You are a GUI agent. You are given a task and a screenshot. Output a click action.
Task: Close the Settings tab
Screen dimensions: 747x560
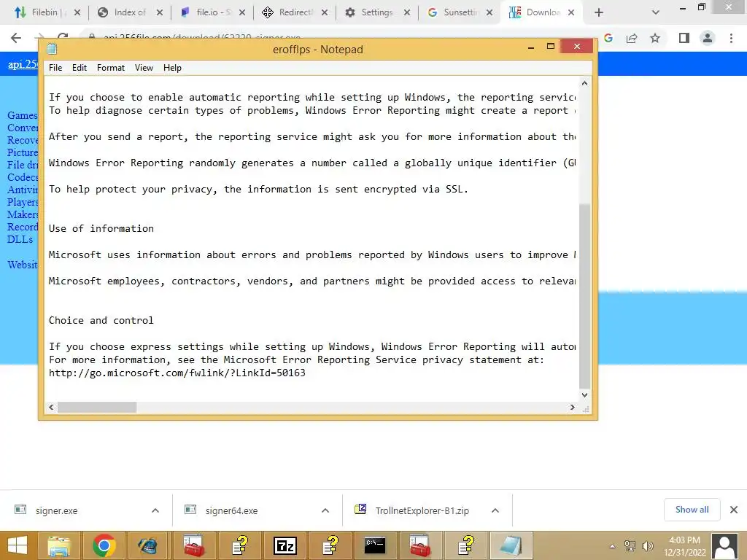(x=407, y=12)
